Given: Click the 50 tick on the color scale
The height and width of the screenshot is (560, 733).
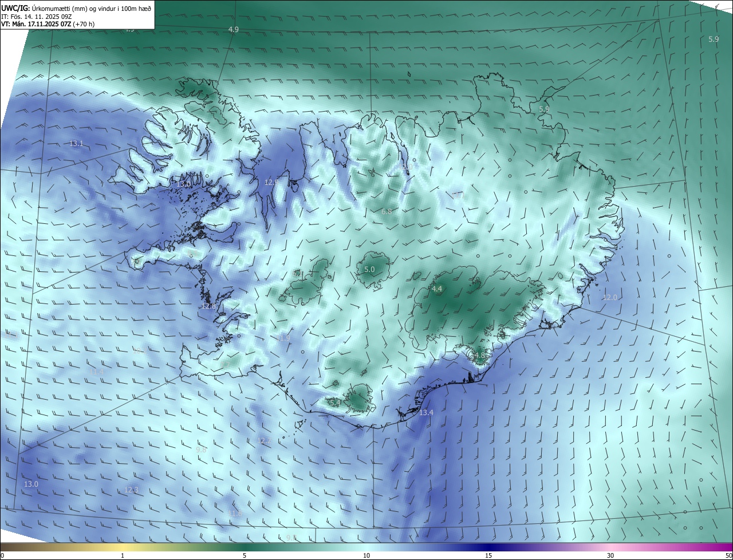Looking at the screenshot, I should [x=728, y=556].
